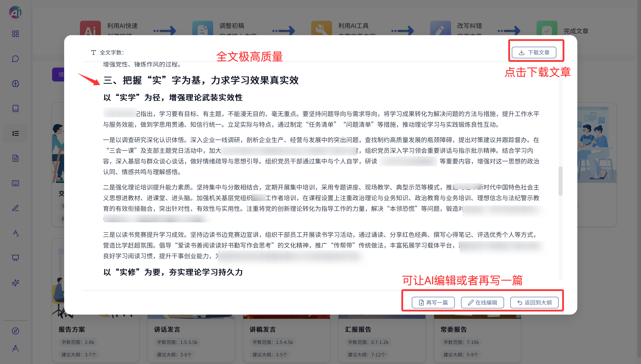Viewport: 641px width, 364px height.
Task: Click the 下载文章 download button
Action: pos(534,53)
